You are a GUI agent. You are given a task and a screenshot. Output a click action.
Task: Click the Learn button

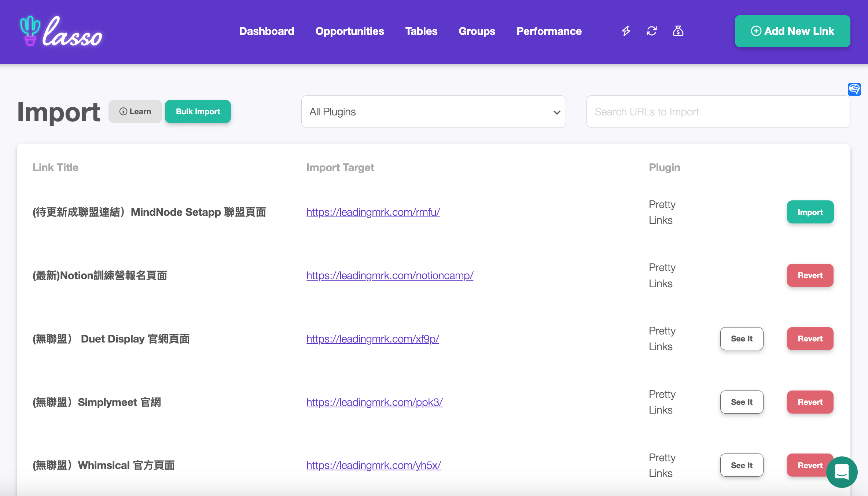click(x=135, y=111)
